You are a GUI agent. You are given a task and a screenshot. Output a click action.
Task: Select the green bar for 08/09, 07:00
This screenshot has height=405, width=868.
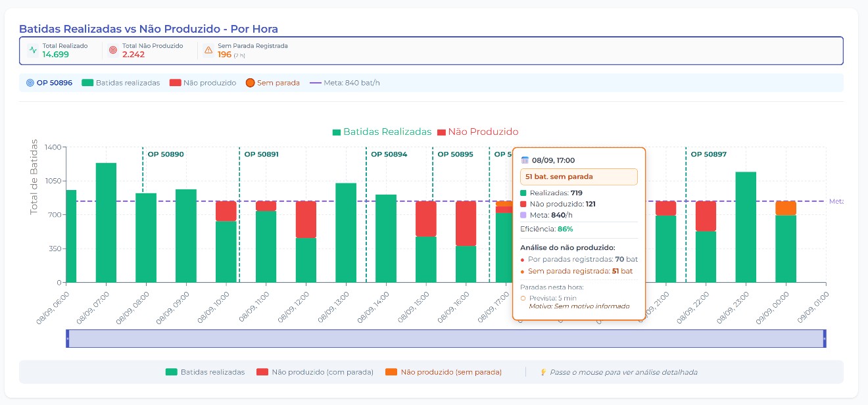click(106, 222)
